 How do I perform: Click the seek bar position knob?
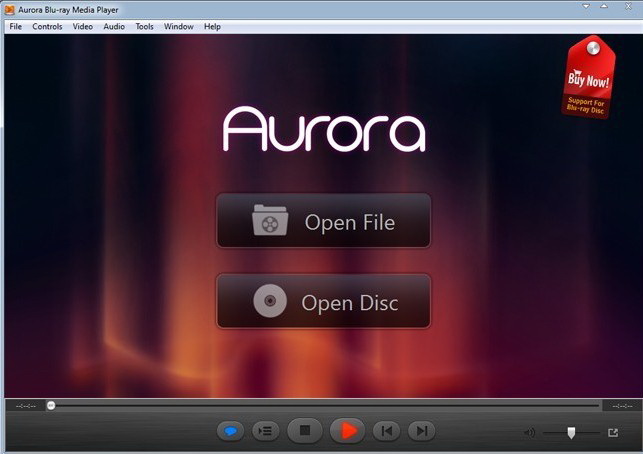[51, 406]
